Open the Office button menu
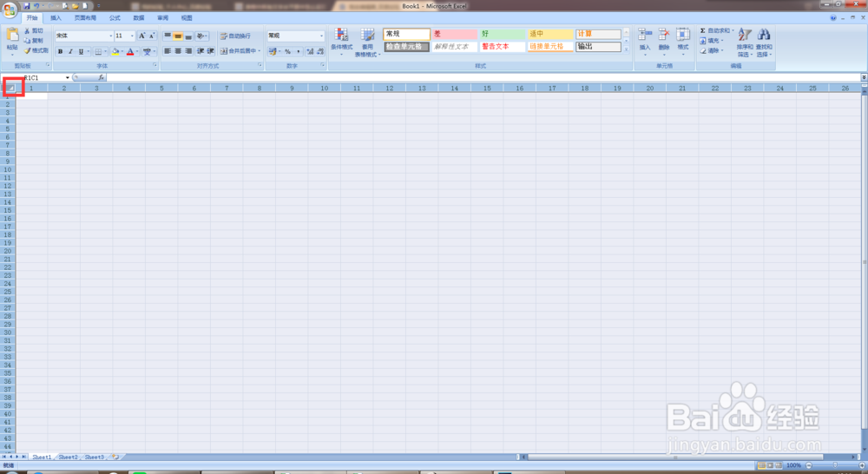868x474 pixels. tap(9, 10)
